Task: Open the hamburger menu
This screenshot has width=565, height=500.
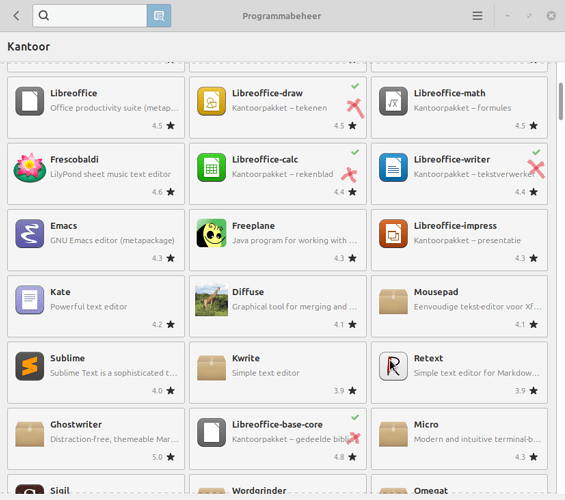Action: (x=477, y=15)
